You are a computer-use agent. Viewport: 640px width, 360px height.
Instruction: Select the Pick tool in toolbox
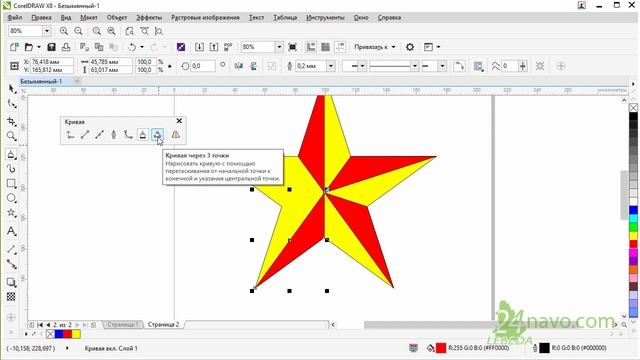point(11,89)
